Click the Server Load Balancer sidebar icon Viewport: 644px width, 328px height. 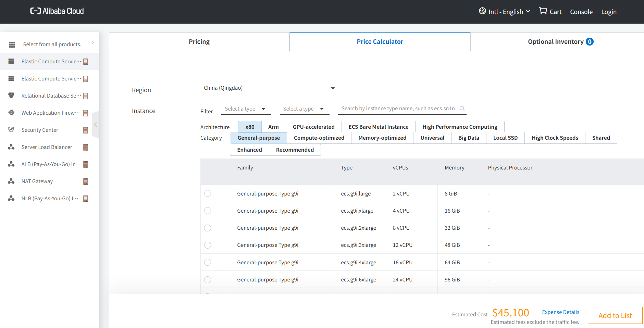pyautogui.click(x=11, y=147)
